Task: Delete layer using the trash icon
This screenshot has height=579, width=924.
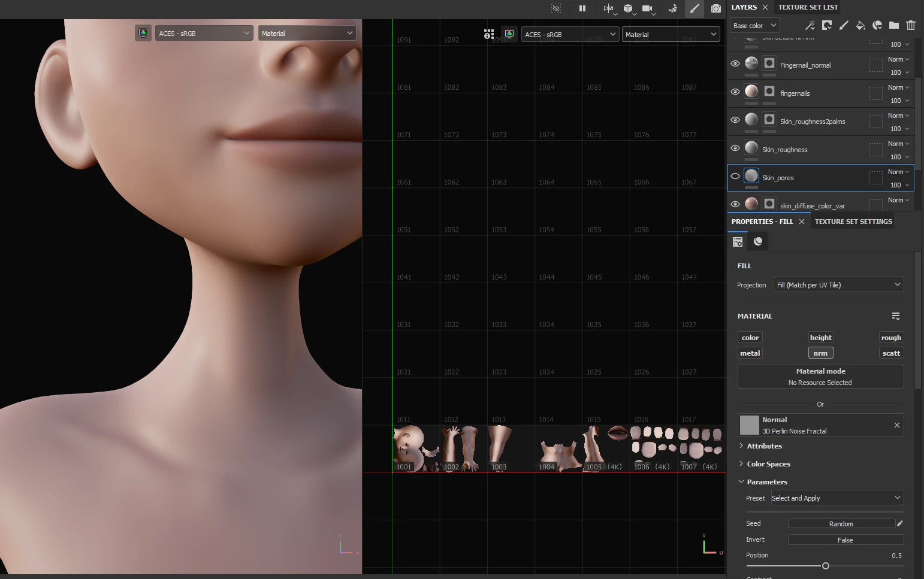Action: 910,25
